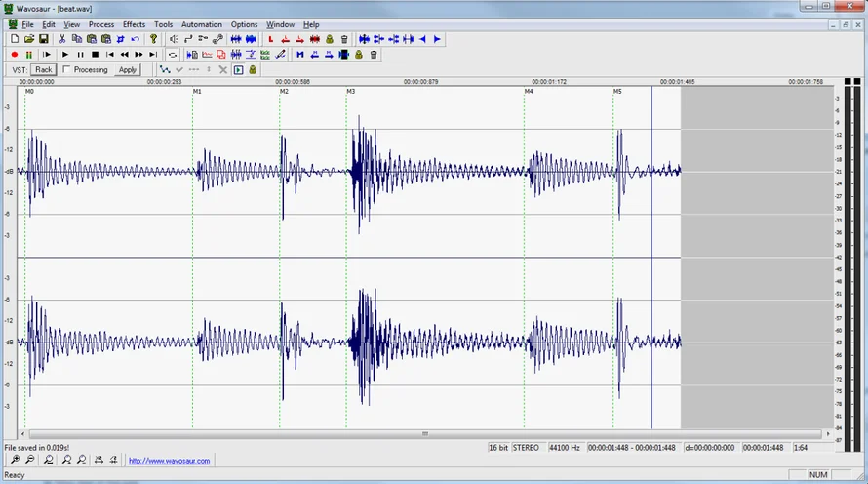
Task: Toggle the loop playback button
Action: click(x=173, y=55)
